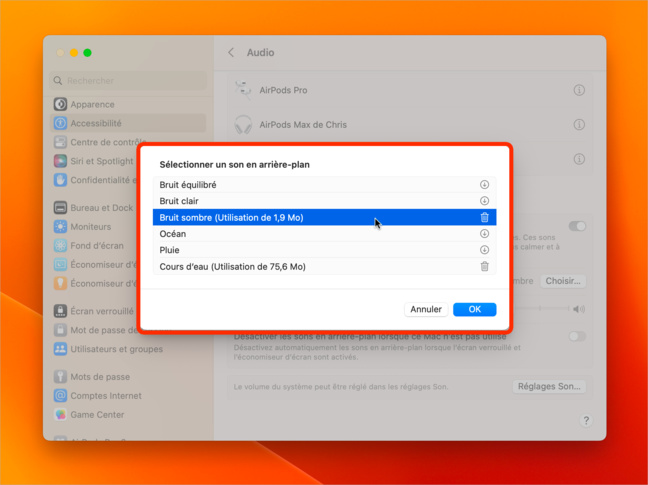Open Apparence in the sidebar
648x485 pixels.
click(128, 105)
